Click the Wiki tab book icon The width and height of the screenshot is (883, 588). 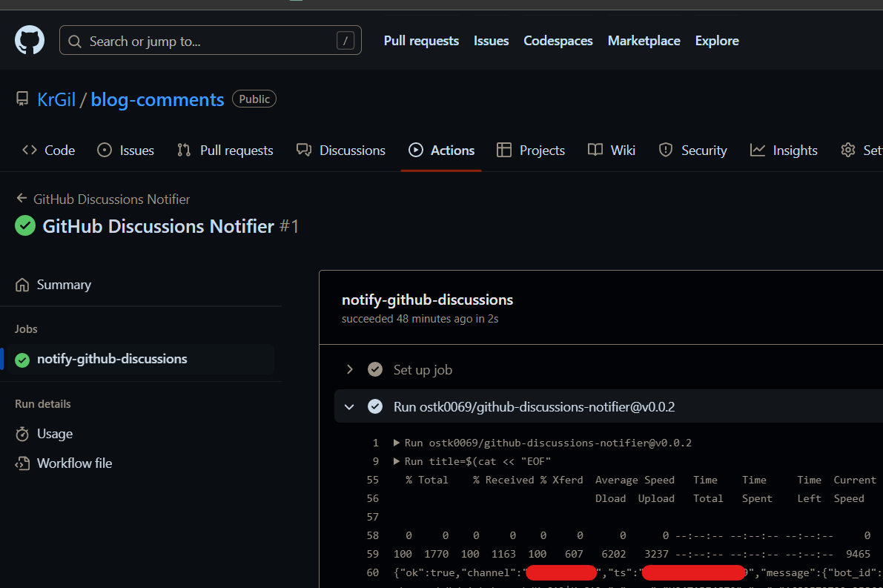(x=595, y=150)
